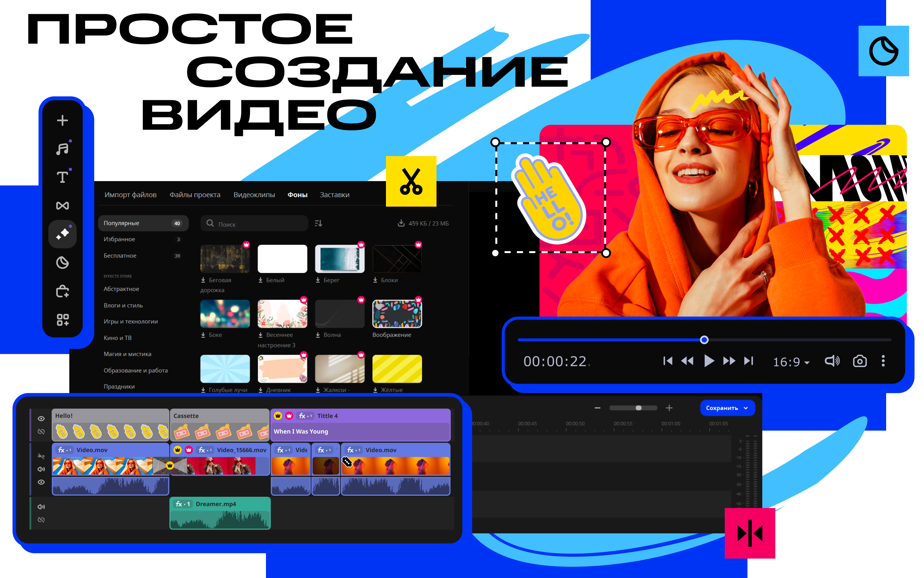Click the yellow scissors cut icon
This screenshot has height=578, width=924.
pyautogui.click(x=411, y=181)
